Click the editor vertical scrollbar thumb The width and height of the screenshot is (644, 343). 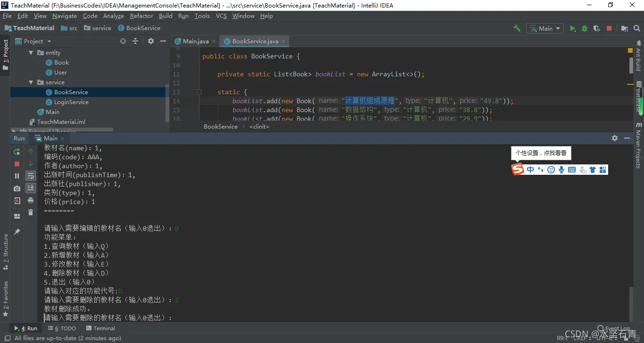click(x=631, y=65)
